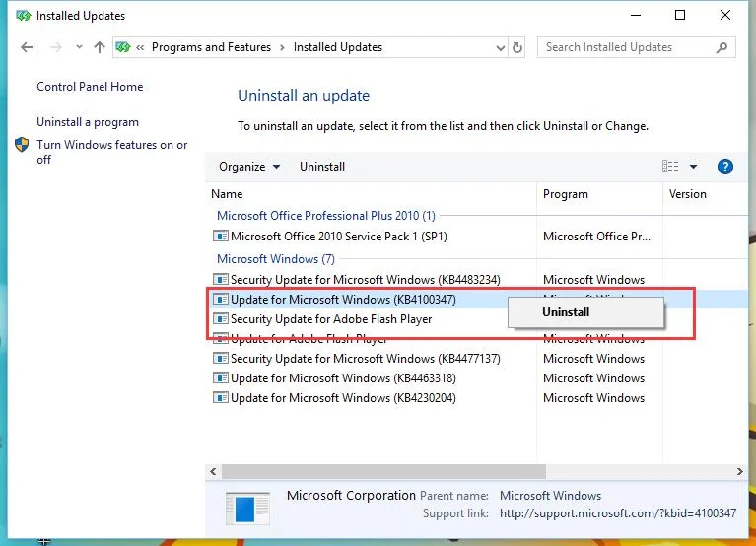Click icon of Security Update Adobe Flash row

point(221,319)
